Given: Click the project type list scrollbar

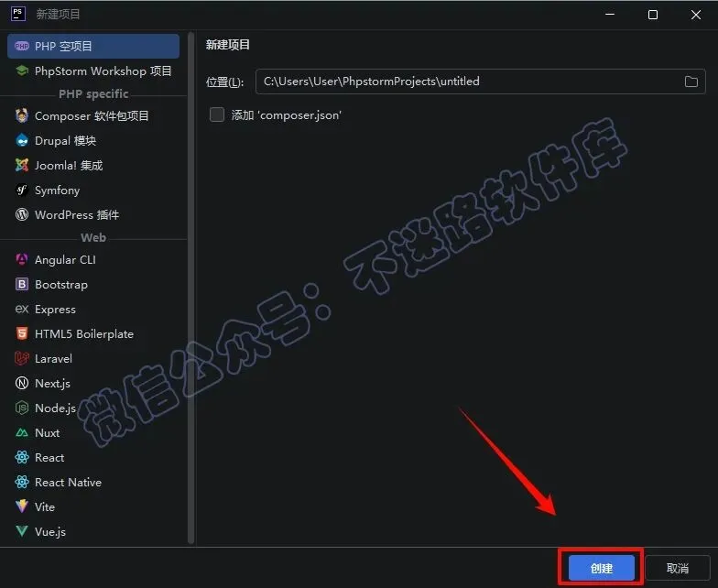Looking at the screenshot, I should 190,288.
